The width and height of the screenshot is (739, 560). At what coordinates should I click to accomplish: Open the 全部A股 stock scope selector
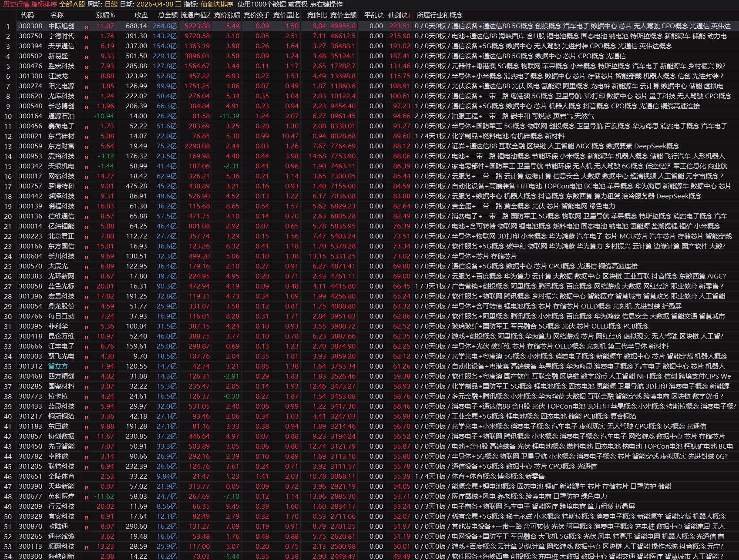72,4
